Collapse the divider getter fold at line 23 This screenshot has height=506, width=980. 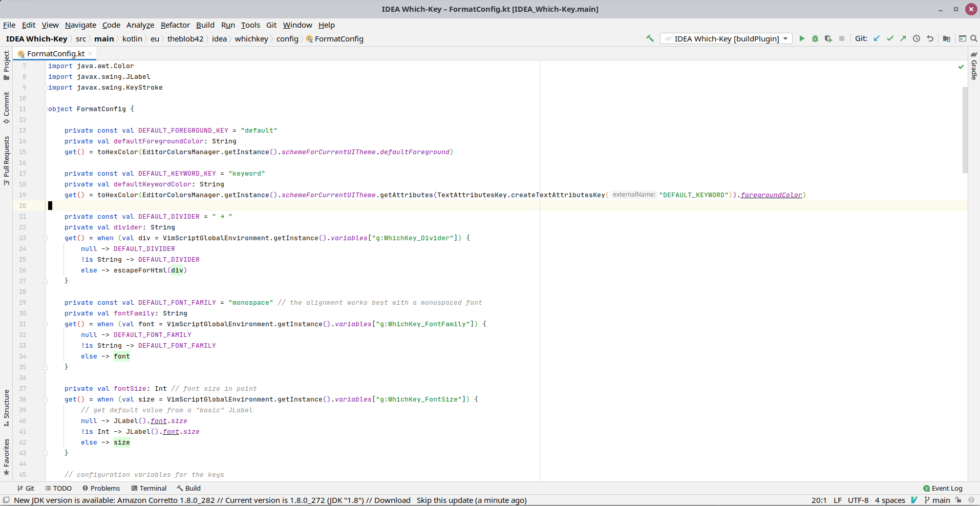(x=46, y=238)
